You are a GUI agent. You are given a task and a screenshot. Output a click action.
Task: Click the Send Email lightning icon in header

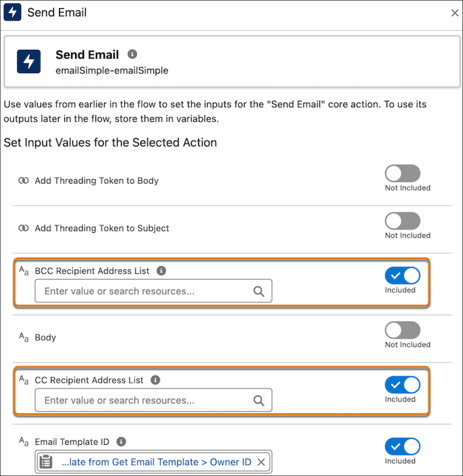click(x=13, y=12)
